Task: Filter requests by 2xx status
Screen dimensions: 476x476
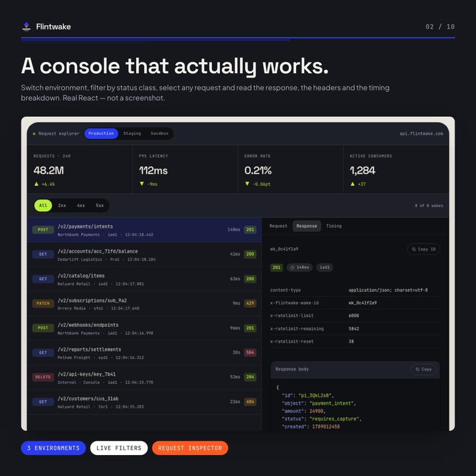Action: [x=62, y=206]
